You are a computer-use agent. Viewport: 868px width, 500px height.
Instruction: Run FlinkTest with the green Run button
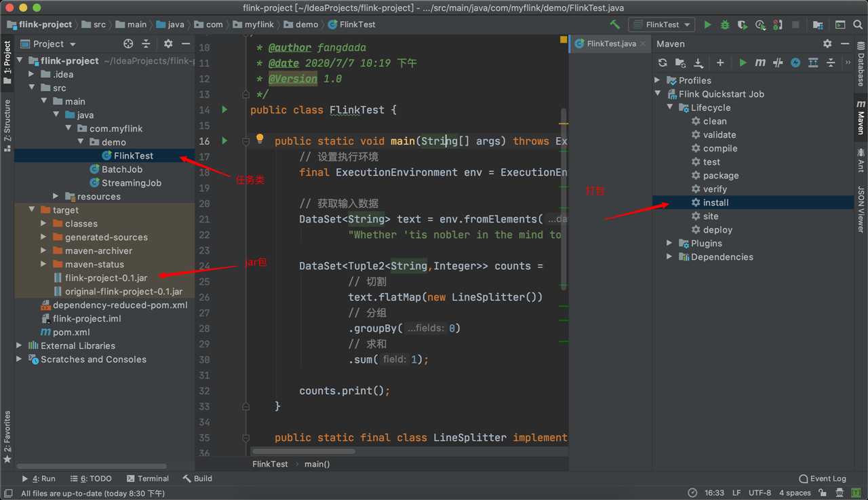click(x=707, y=24)
